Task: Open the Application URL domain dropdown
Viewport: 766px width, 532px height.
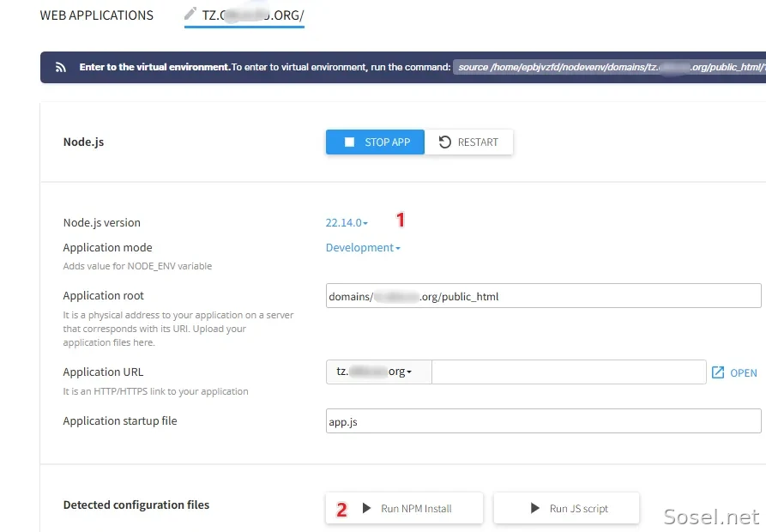Action: [x=378, y=372]
